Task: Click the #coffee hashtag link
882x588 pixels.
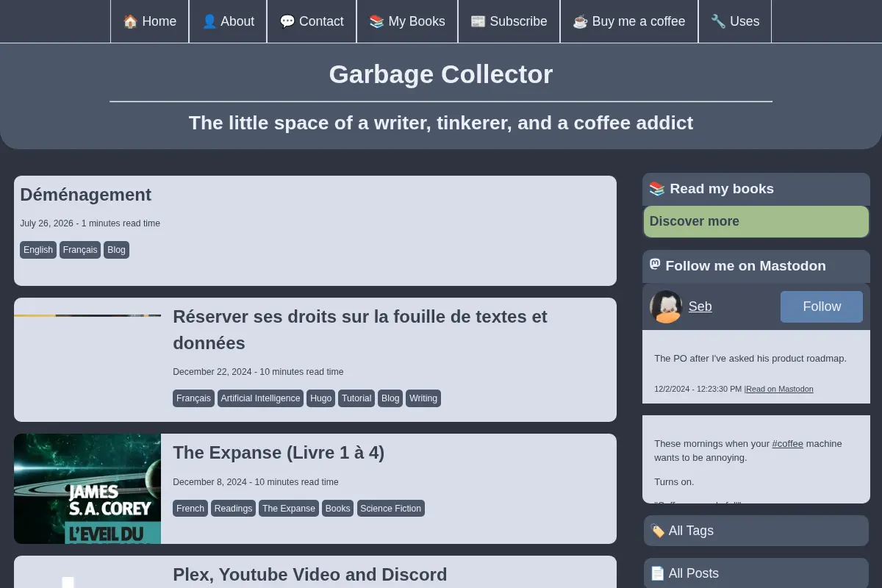Action: (x=787, y=444)
